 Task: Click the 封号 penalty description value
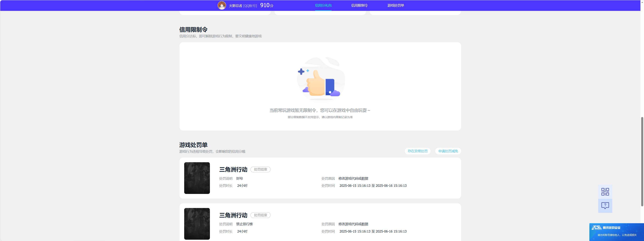coord(240,179)
